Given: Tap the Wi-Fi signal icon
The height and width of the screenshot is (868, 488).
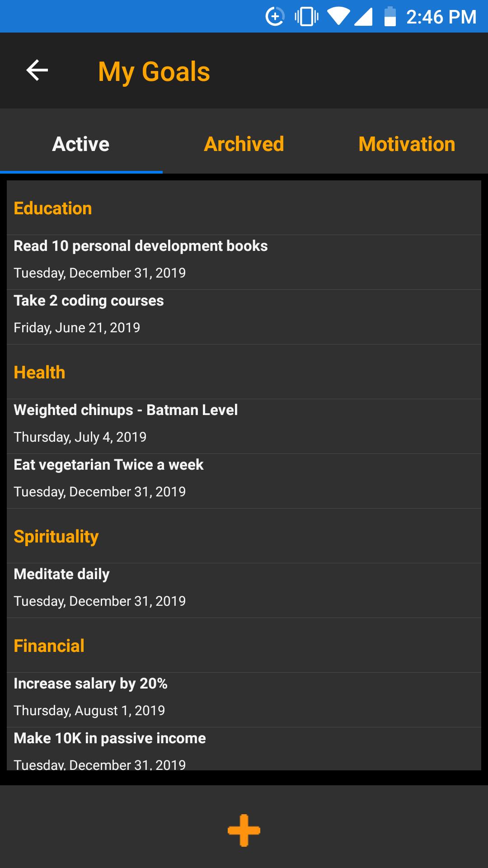Looking at the screenshot, I should click(x=338, y=17).
